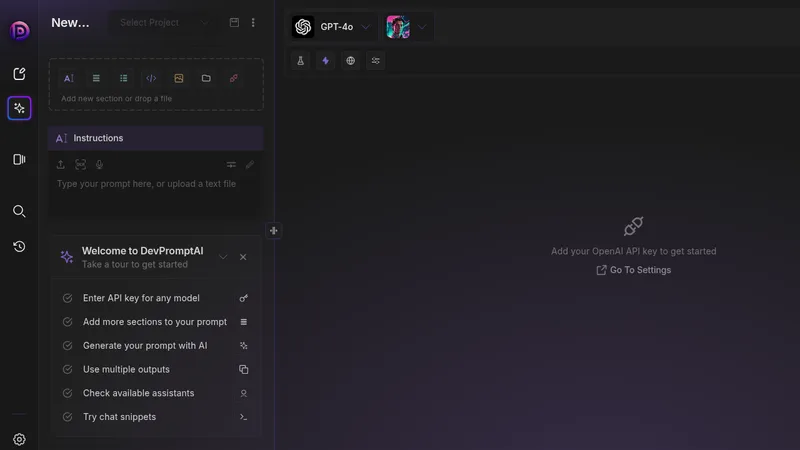
Task: Click the DevPromptAI logo icon
Action: click(x=19, y=31)
